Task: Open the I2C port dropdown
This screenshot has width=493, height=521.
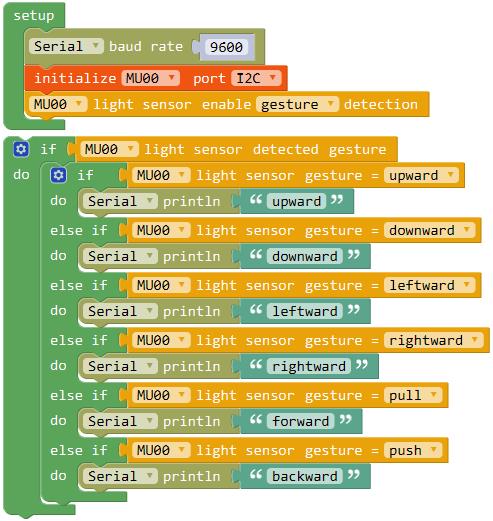Action: click(256, 78)
